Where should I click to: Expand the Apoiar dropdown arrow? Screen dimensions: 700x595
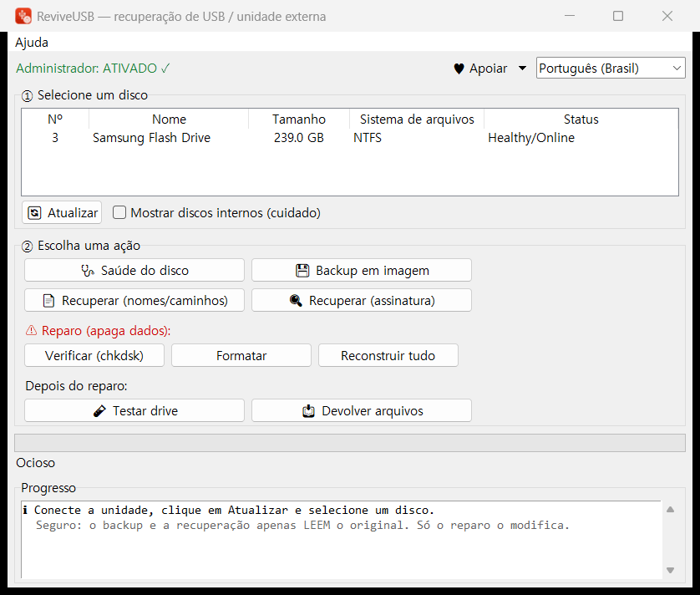(522, 69)
